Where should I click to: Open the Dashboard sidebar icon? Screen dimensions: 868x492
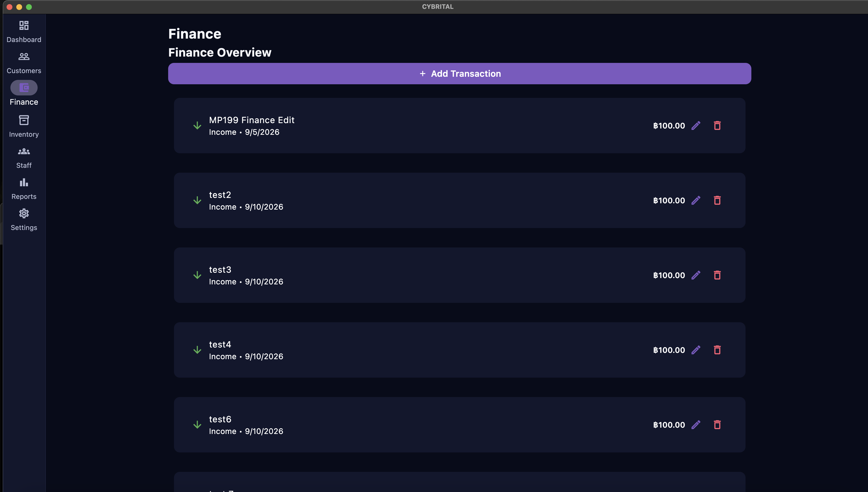click(24, 25)
